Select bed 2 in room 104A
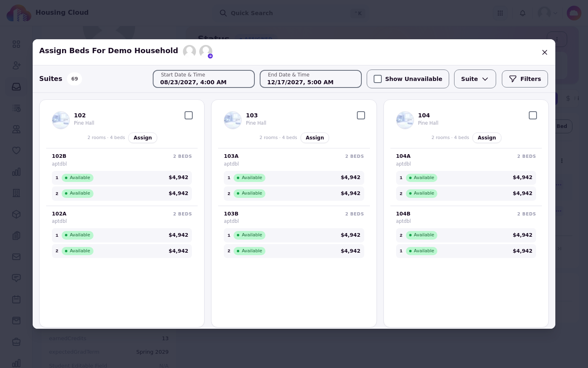The height and width of the screenshot is (368, 588). pyautogui.click(x=466, y=193)
